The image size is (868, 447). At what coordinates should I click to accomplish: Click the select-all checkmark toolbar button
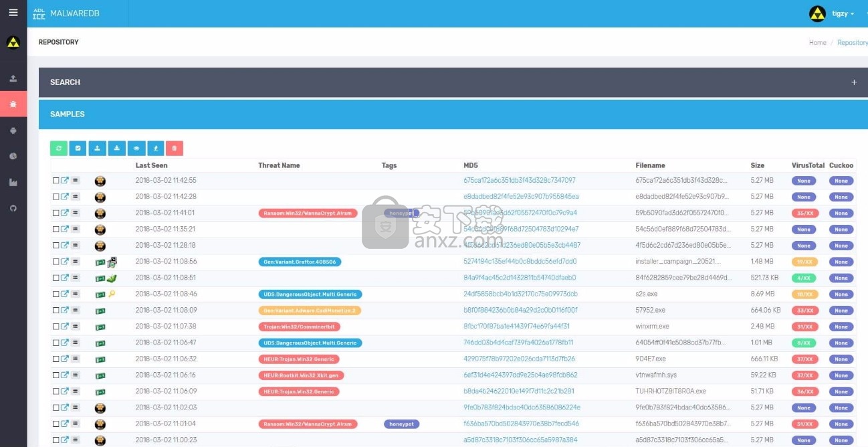(78, 149)
